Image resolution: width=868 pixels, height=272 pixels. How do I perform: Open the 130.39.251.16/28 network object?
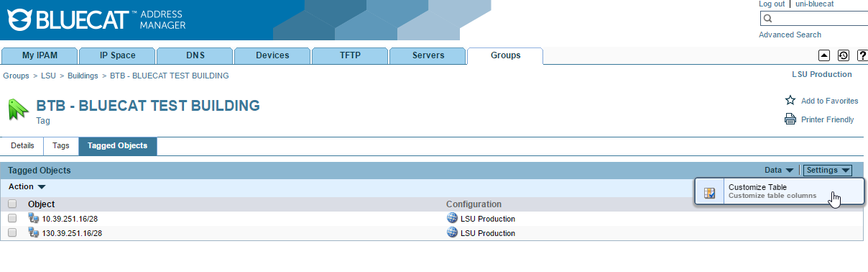point(72,233)
